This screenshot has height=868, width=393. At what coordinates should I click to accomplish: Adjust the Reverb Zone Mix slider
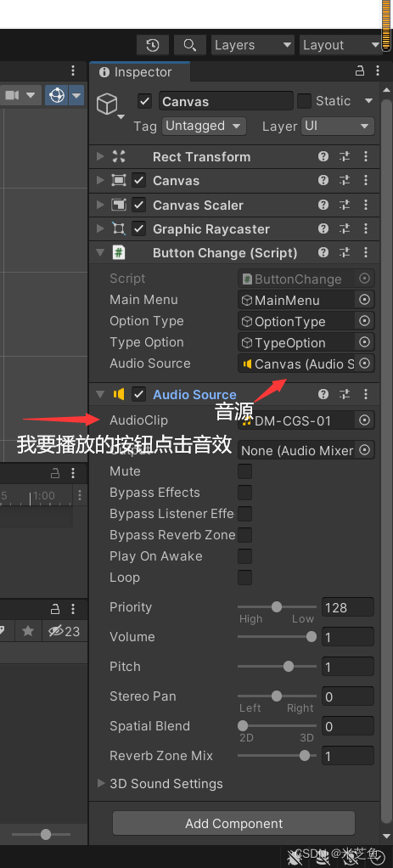pyautogui.click(x=277, y=756)
